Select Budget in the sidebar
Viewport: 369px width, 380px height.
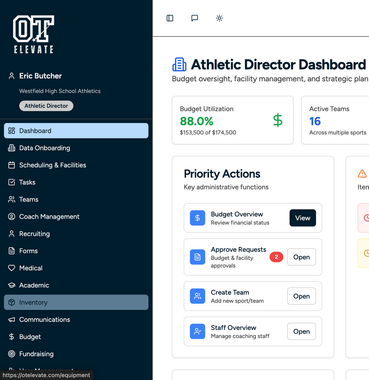(x=76, y=337)
